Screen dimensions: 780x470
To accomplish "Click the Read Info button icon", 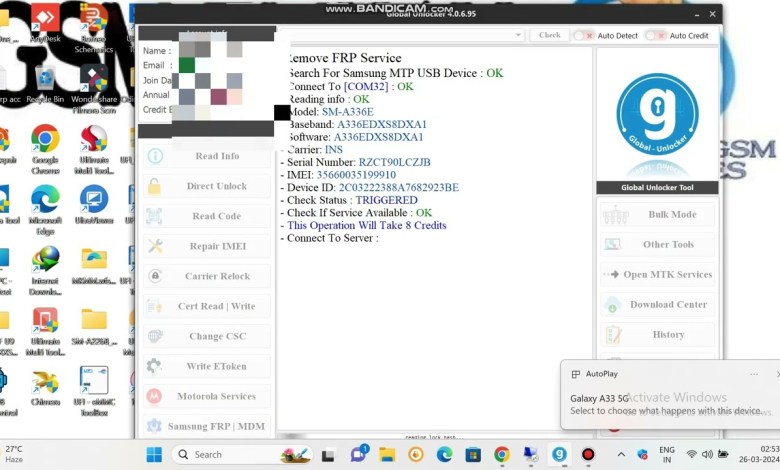I will tap(154, 156).
